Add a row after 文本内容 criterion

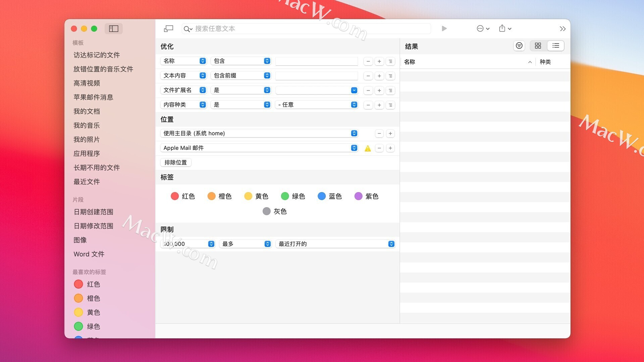click(x=379, y=76)
